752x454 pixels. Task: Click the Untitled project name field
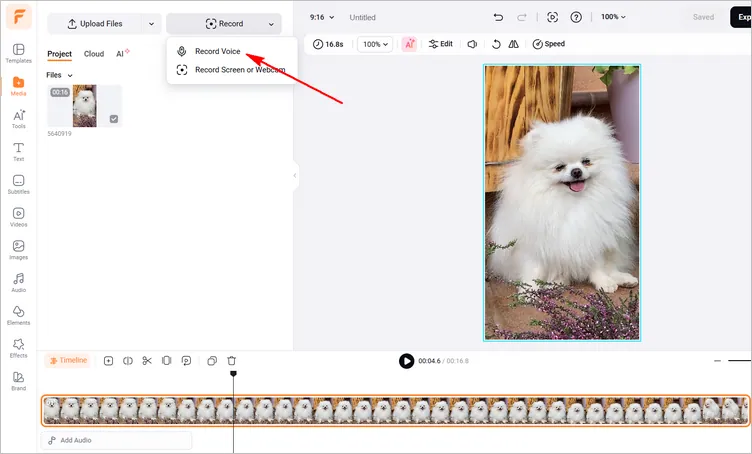(363, 17)
